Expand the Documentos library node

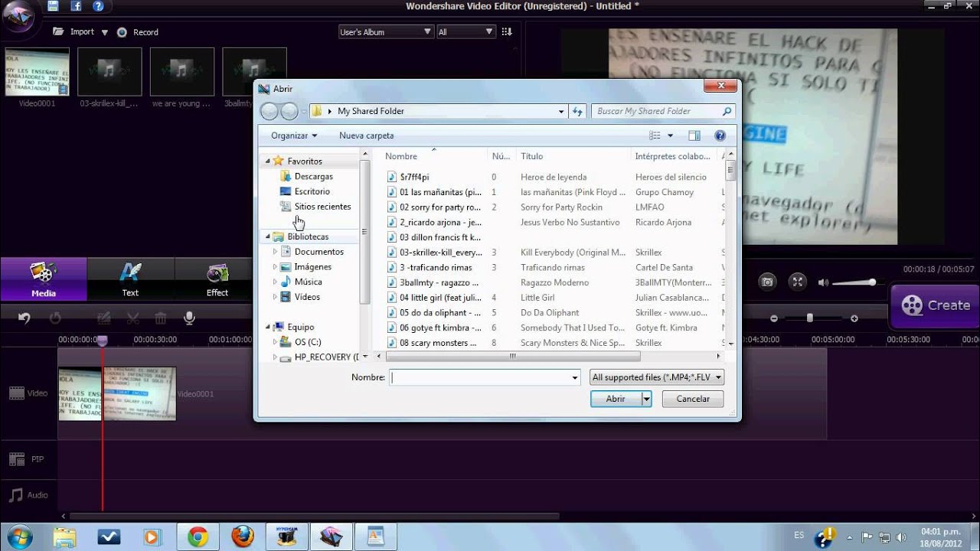[x=275, y=252]
